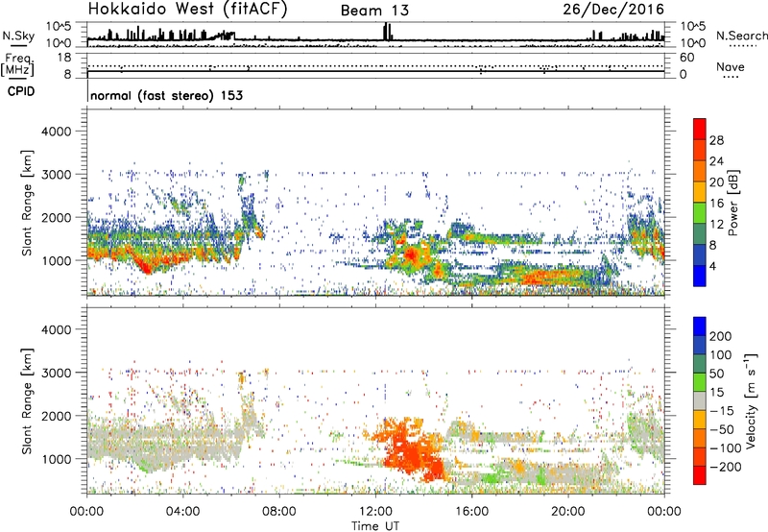Click the velocity panel 'Slant Range [km]' label
The height and width of the screenshot is (532, 768).
[27, 401]
